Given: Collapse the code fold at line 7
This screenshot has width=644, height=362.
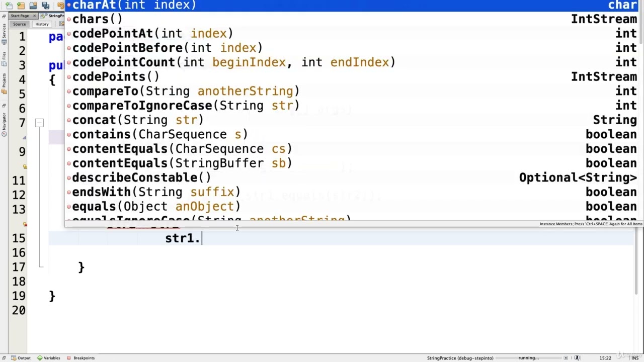Looking at the screenshot, I should pyautogui.click(x=39, y=123).
